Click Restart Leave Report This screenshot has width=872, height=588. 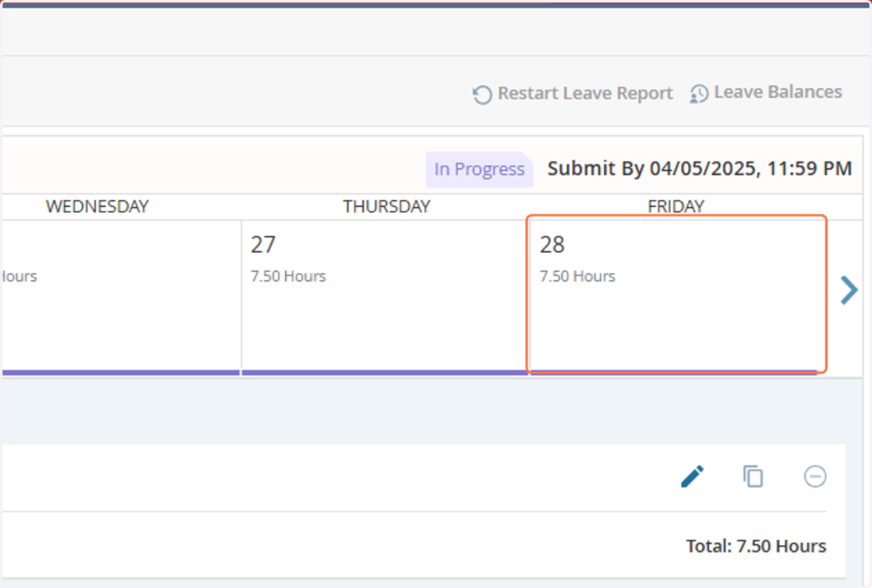(573, 94)
